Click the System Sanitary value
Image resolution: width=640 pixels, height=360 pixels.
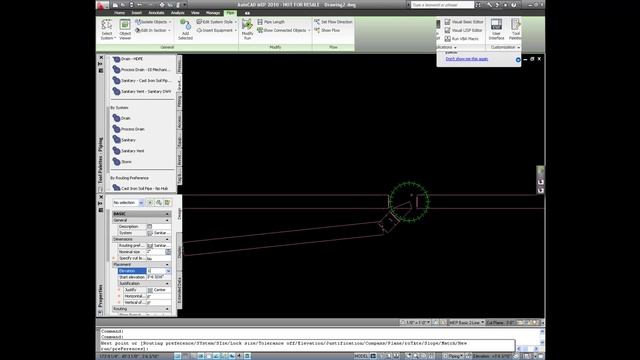click(159, 233)
